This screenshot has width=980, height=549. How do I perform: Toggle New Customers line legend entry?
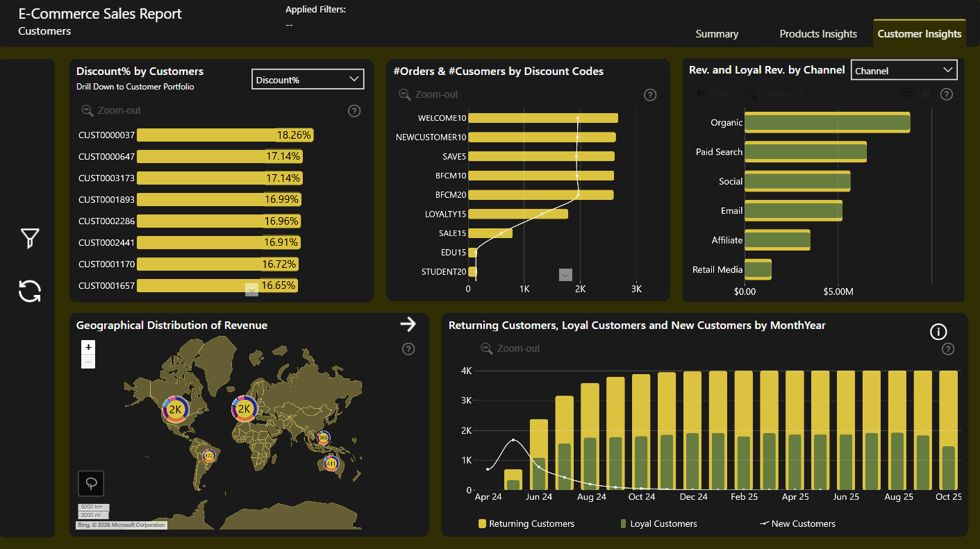797,524
